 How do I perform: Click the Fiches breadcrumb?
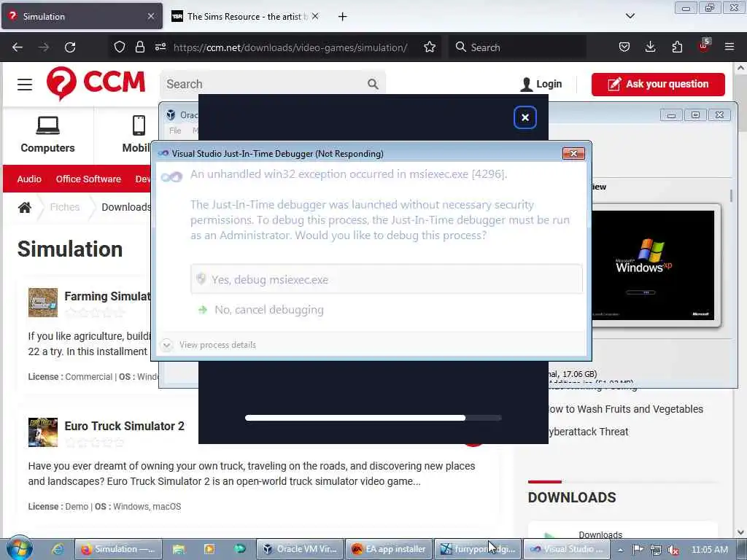[65, 207]
